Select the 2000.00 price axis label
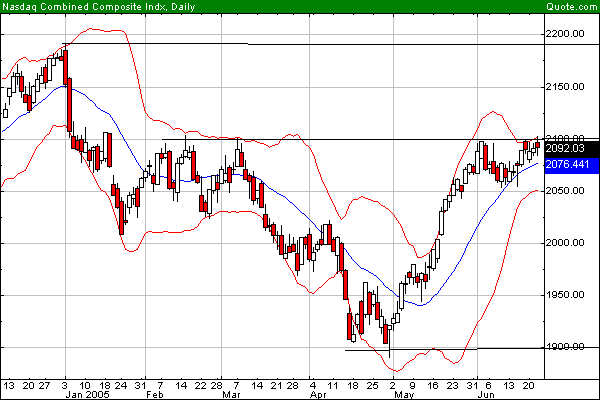The width and height of the screenshot is (600, 400). [565, 243]
